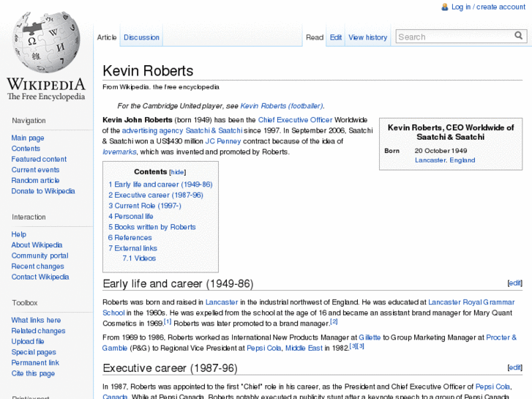Select the Read tab

point(315,37)
